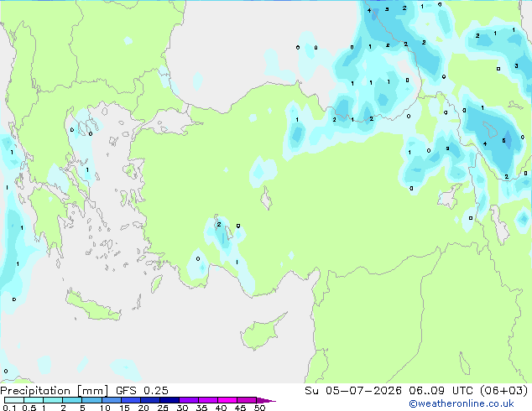Viewport: 532px width, 411px height.
Task: Click the "GFS 0.25" model label
Action: point(142,391)
